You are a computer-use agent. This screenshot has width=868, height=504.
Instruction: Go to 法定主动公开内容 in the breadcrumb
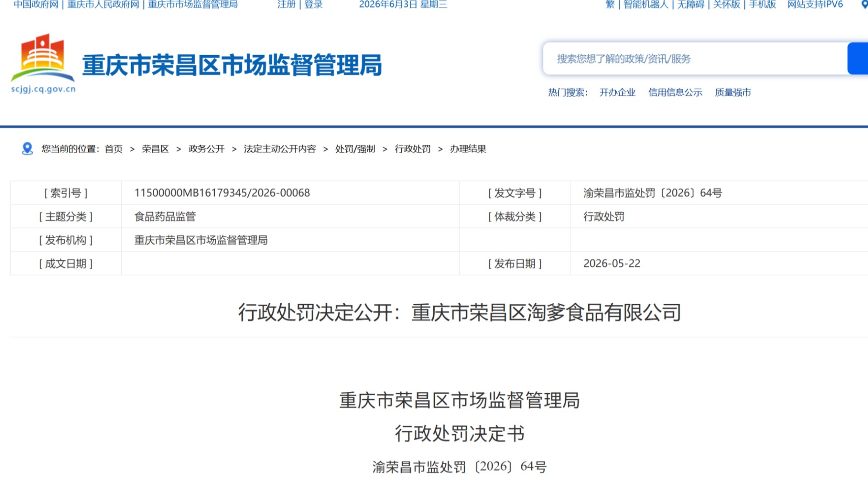[x=279, y=149]
